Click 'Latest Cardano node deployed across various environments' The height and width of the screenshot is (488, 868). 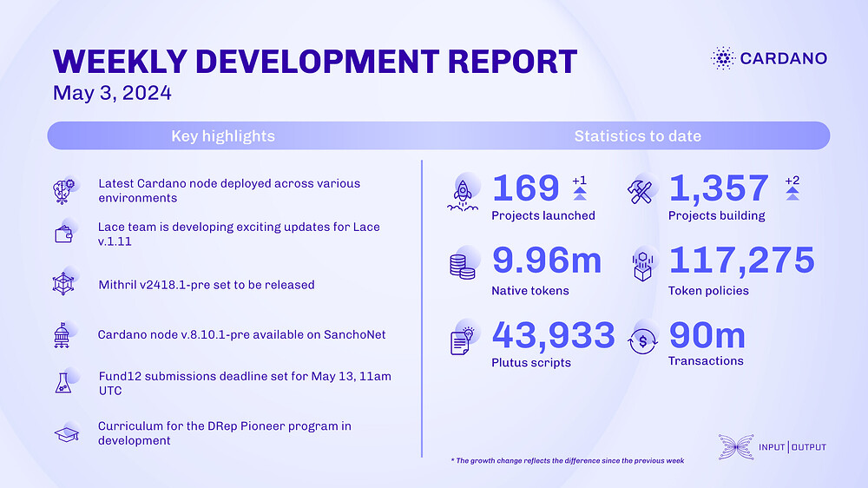pyautogui.click(x=229, y=190)
